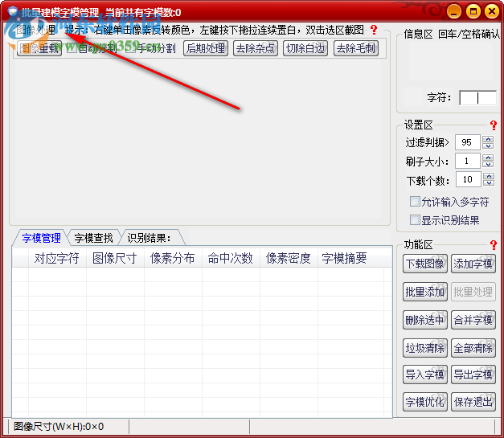Focus the 字符 input box
504x438 pixels.
(478, 98)
